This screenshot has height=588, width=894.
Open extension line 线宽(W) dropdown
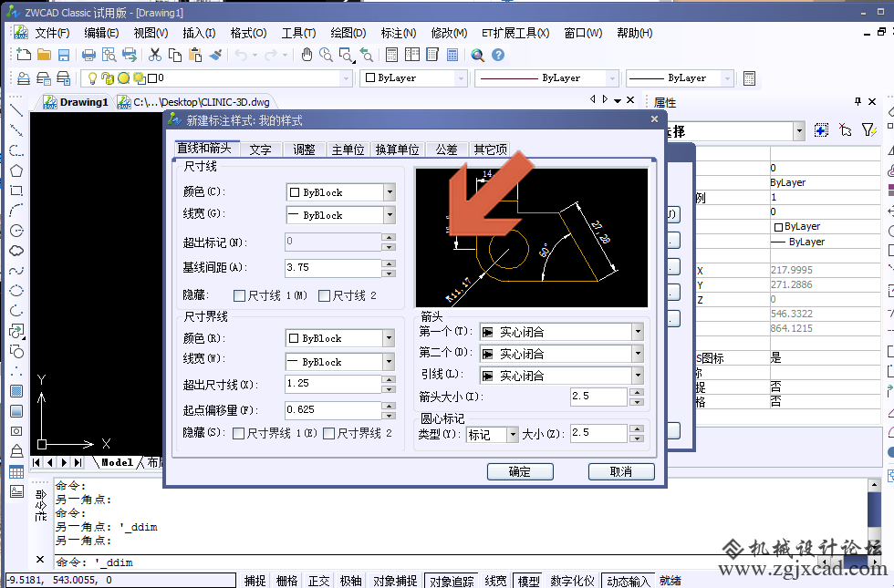[x=389, y=362]
